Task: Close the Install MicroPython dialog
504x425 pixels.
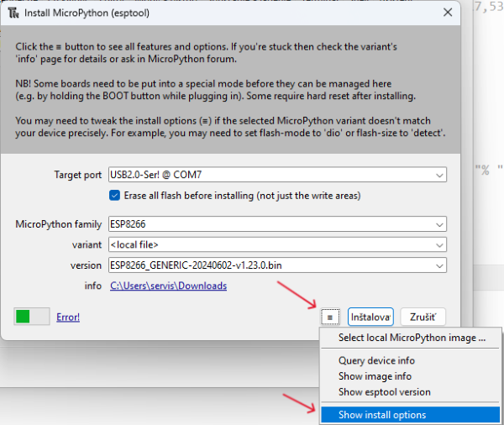Action: pos(448,13)
